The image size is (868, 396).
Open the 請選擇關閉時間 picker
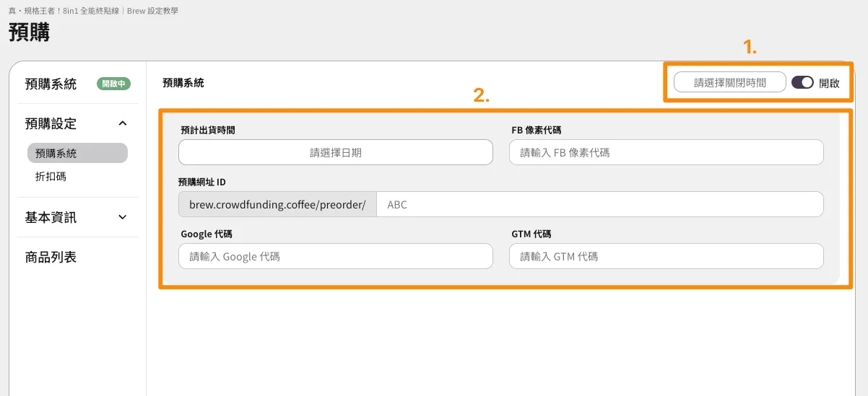[x=729, y=82]
